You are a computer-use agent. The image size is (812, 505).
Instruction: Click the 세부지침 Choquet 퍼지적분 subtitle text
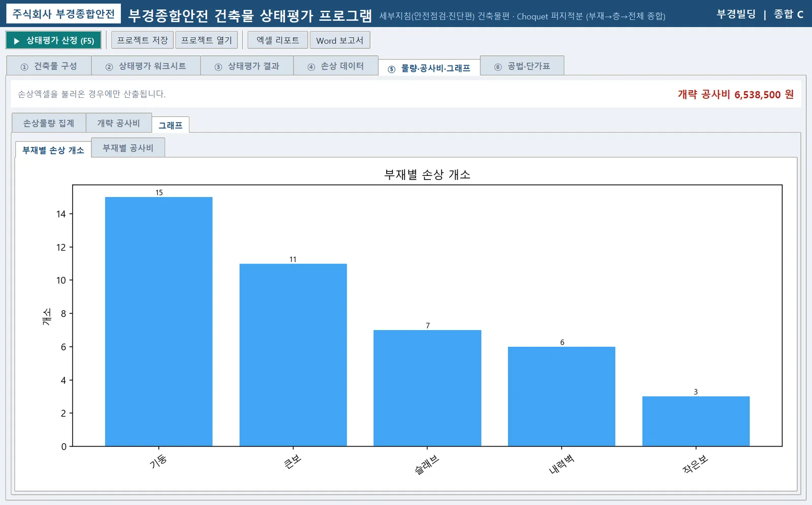pyautogui.click(x=522, y=16)
